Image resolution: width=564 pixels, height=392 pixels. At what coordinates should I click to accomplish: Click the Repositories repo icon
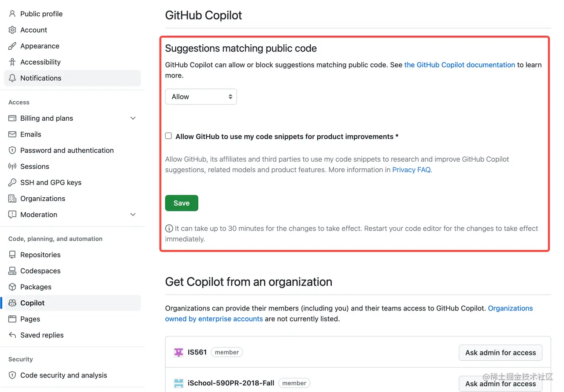click(x=12, y=255)
